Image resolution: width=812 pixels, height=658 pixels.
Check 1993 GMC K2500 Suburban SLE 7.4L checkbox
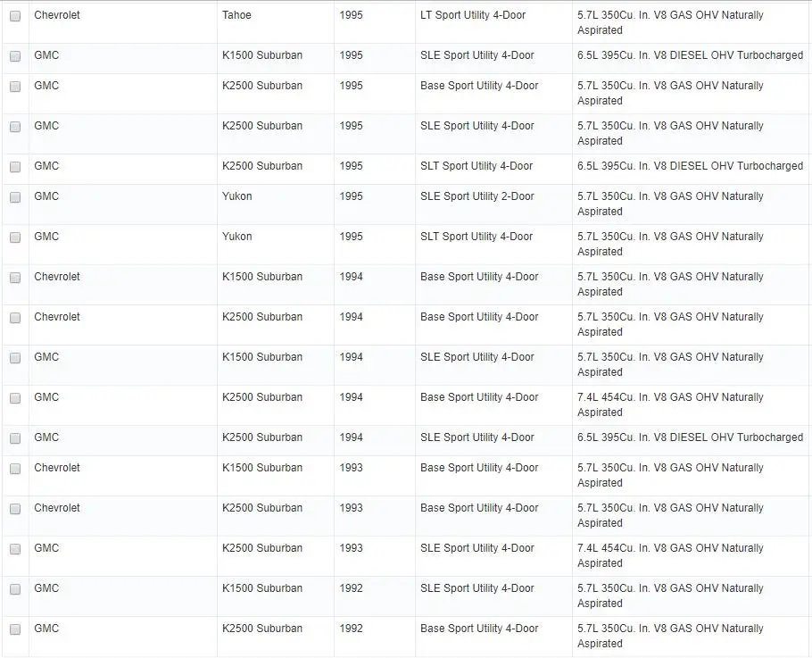pyautogui.click(x=15, y=549)
